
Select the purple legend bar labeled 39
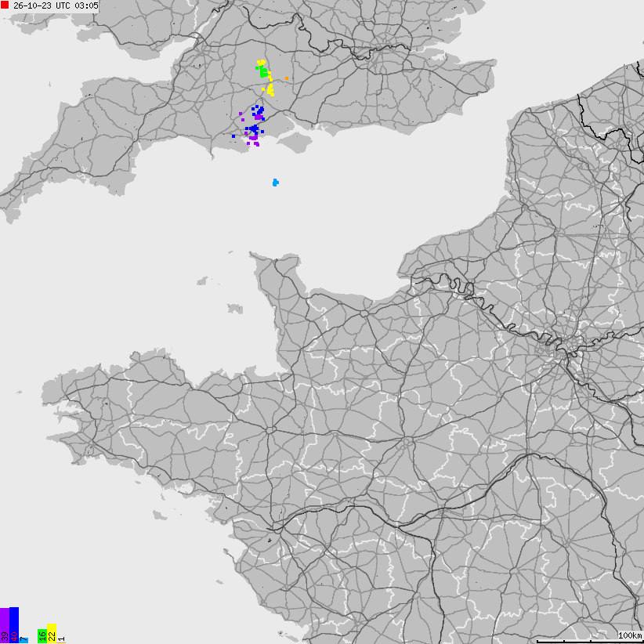pyautogui.click(x=5, y=625)
